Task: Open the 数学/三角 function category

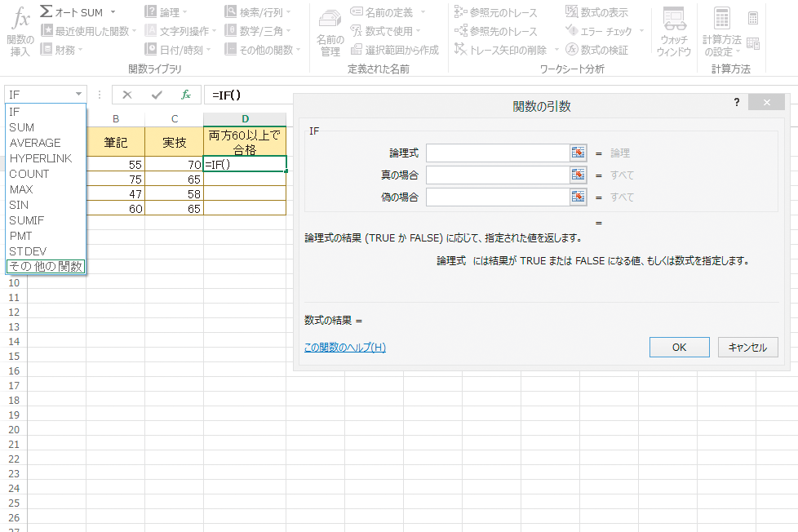Action: (258, 31)
